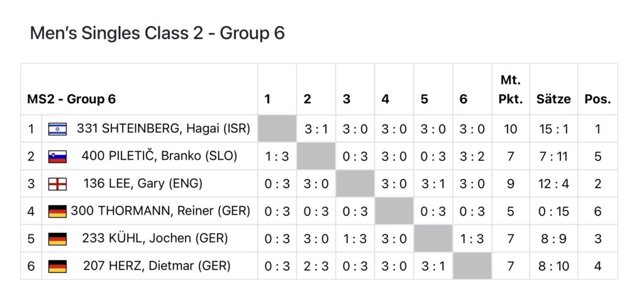
Task: Click the 3 : 1 score in Shteinberg's row
Action: point(316,129)
